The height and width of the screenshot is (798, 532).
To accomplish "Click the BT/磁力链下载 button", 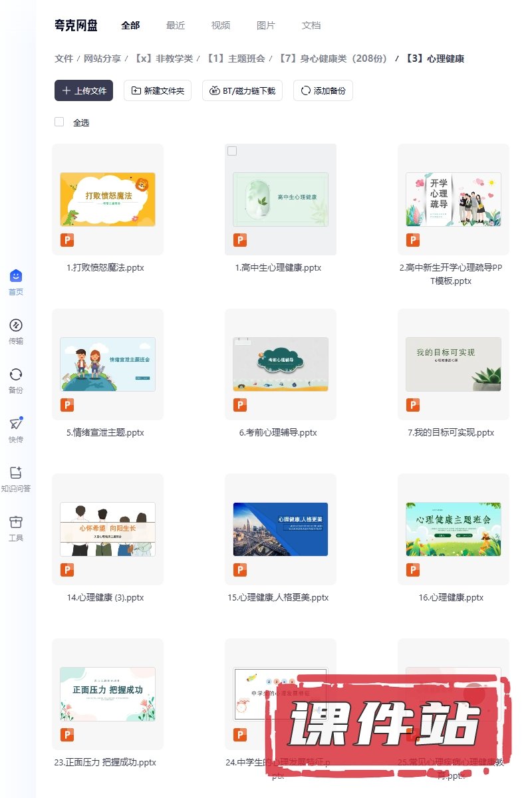I will click(243, 90).
